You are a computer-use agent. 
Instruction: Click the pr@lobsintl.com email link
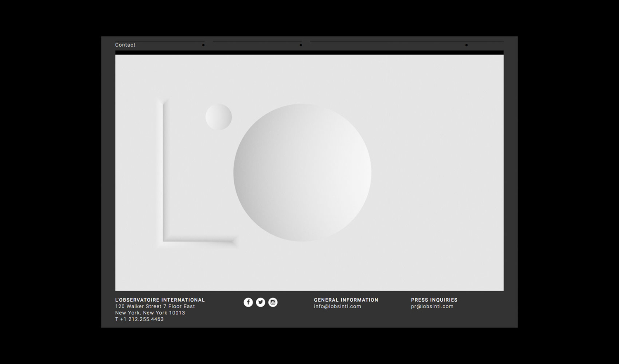pos(432,306)
